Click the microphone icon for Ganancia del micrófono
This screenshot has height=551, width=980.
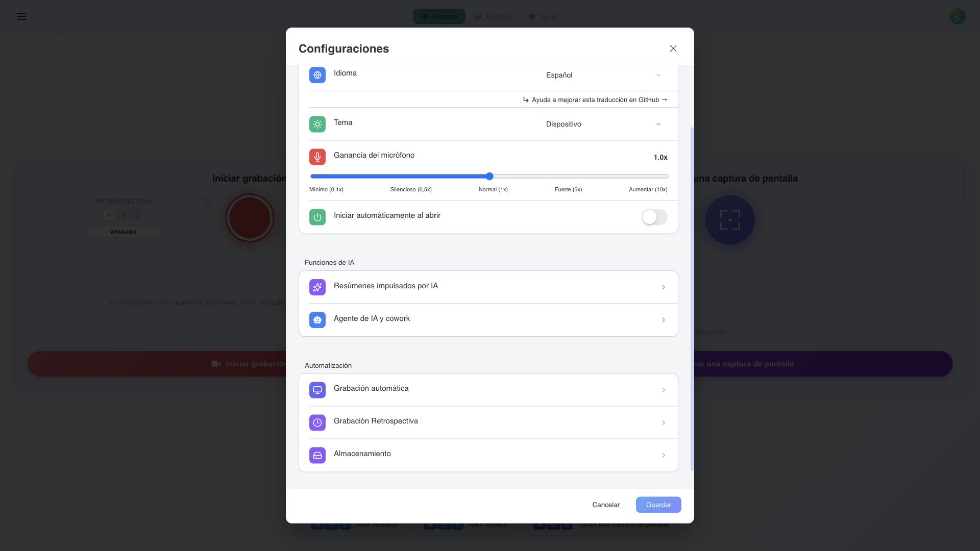317,157
